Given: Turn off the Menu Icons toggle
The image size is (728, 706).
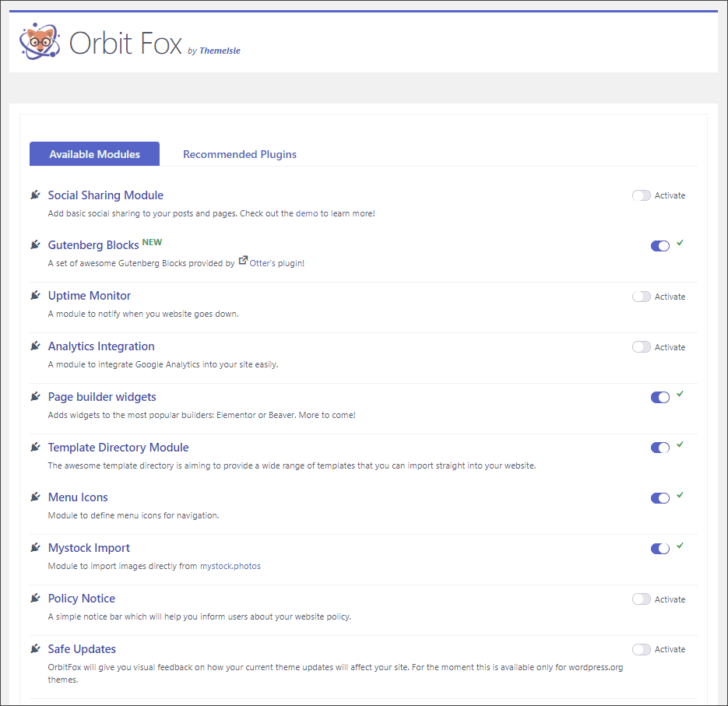Looking at the screenshot, I should click(660, 498).
